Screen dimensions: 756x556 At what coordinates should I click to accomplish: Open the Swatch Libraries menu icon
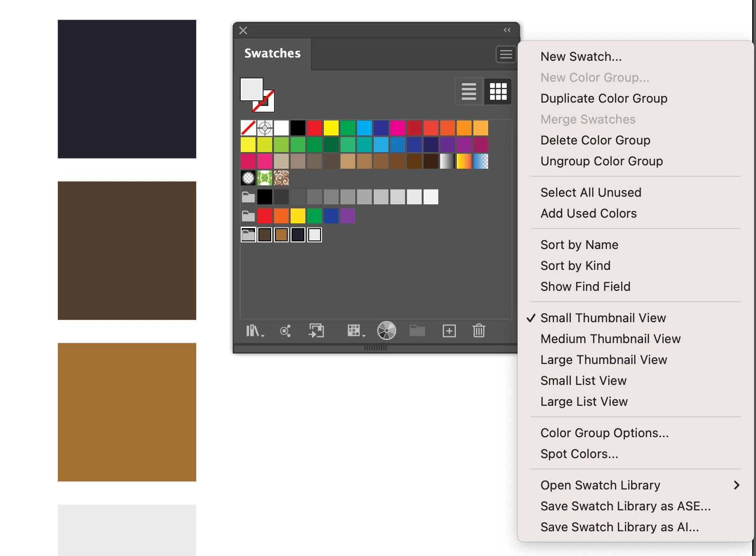[x=255, y=331]
